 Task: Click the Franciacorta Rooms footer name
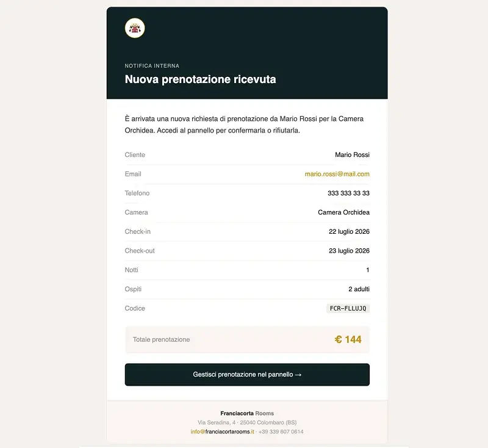click(x=247, y=413)
